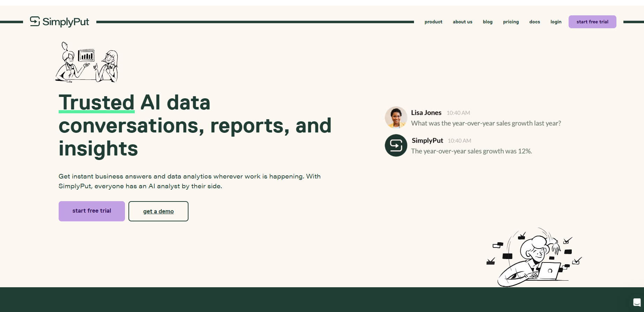644x312 pixels.
Task: Click the person with laptop illustration
Action: [534, 258]
